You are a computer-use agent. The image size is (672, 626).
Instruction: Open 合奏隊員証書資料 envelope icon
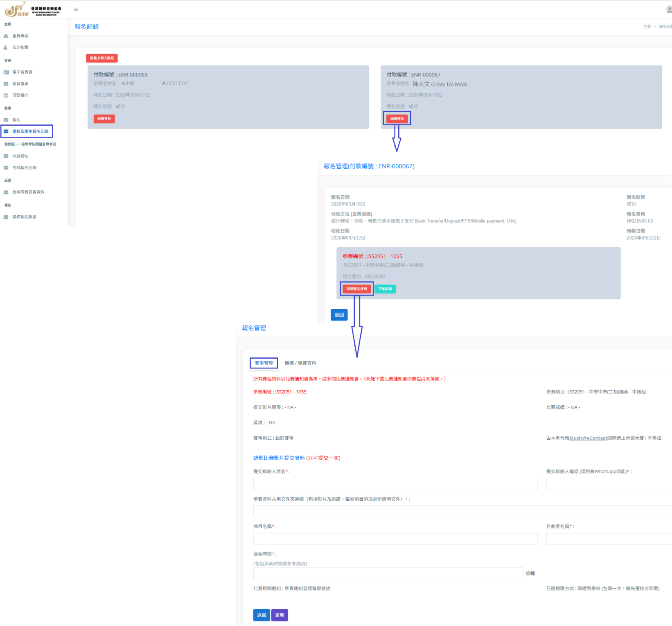click(x=6, y=192)
